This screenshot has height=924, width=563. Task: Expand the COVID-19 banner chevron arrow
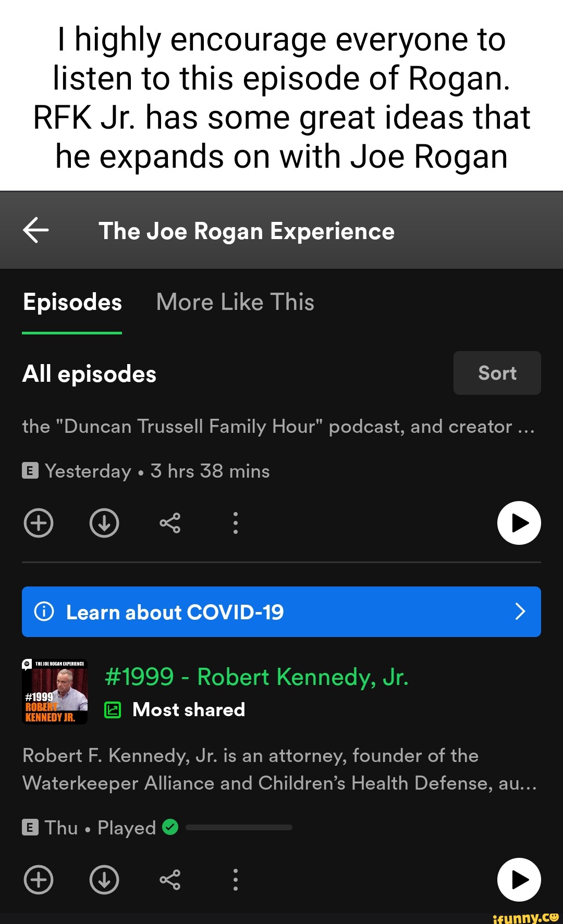[520, 611]
